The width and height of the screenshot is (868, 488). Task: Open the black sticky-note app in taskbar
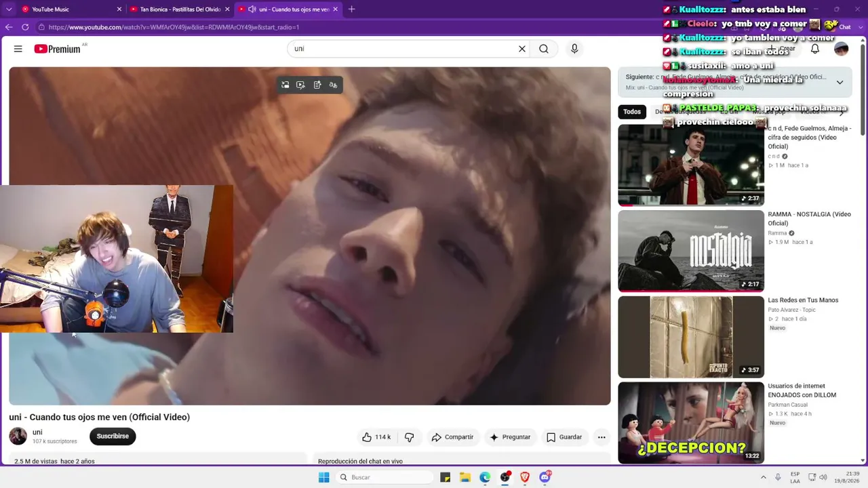click(446, 477)
